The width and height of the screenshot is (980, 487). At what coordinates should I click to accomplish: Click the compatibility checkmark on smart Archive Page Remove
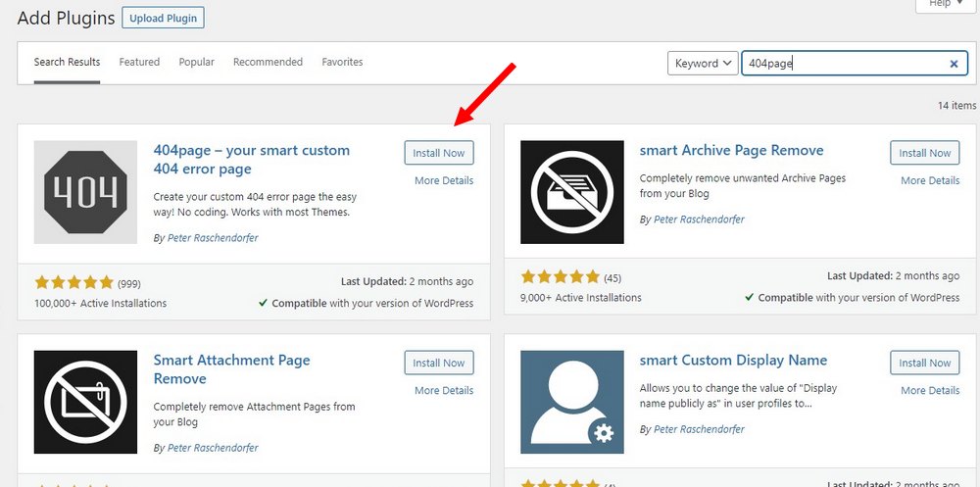(750, 298)
